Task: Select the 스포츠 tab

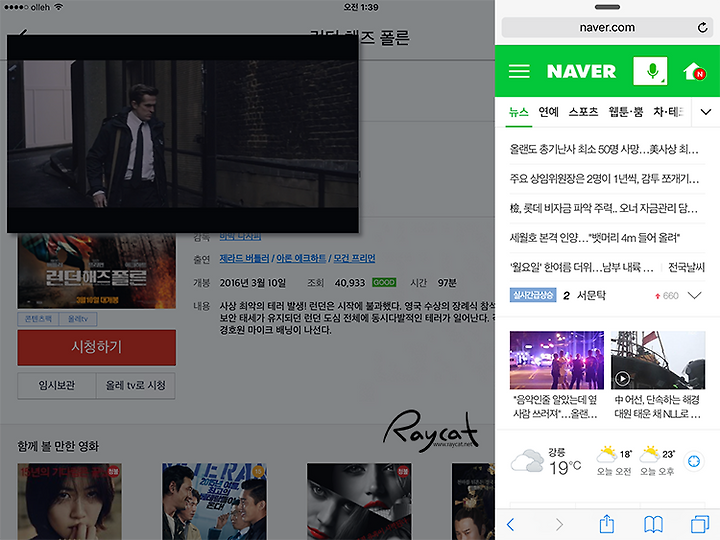Action: 583,112
